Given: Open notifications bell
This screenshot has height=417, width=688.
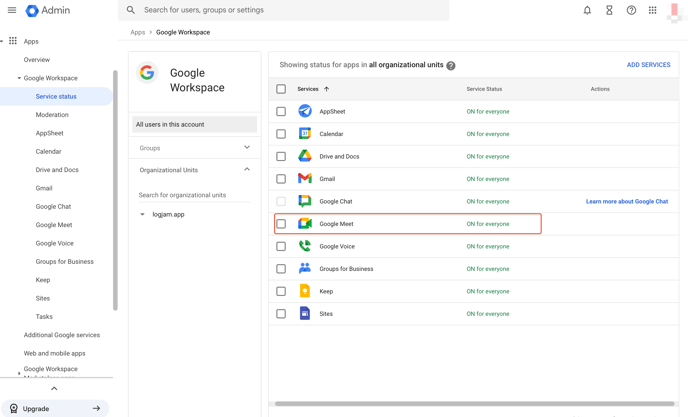Looking at the screenshot, I should point(587,10).
